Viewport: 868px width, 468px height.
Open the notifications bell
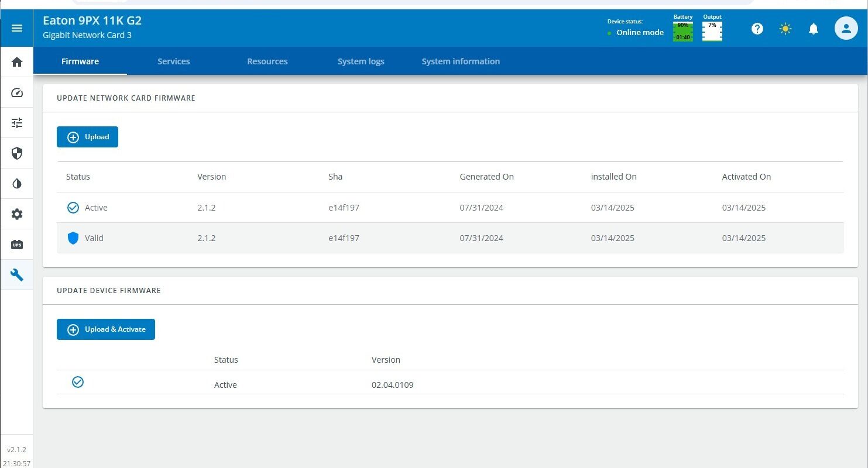[x=813, y=29]
